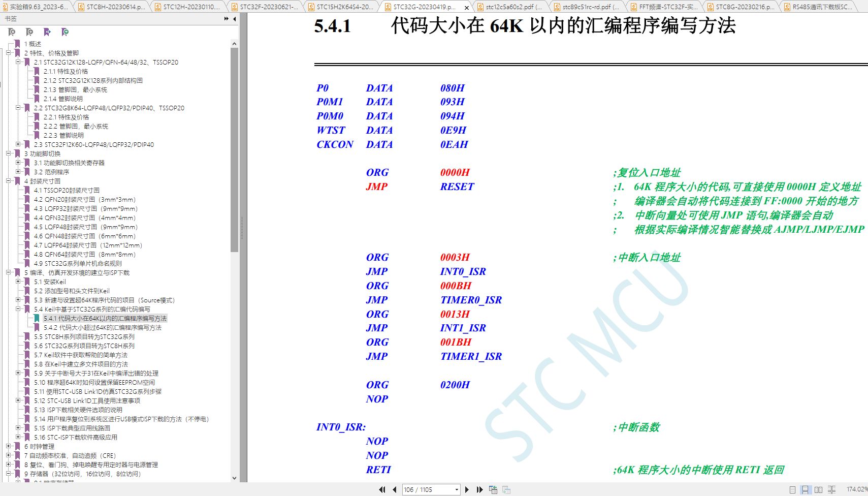Click the add new bookmark icon
This screenshot has width=868, height=496.
29,32
